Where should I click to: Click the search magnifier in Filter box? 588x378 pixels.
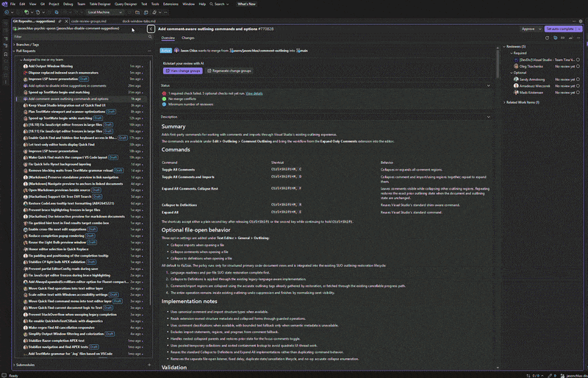(150, 37)
